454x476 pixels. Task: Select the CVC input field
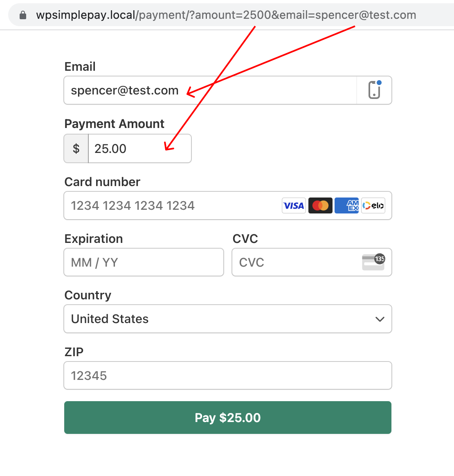point(294,262)
